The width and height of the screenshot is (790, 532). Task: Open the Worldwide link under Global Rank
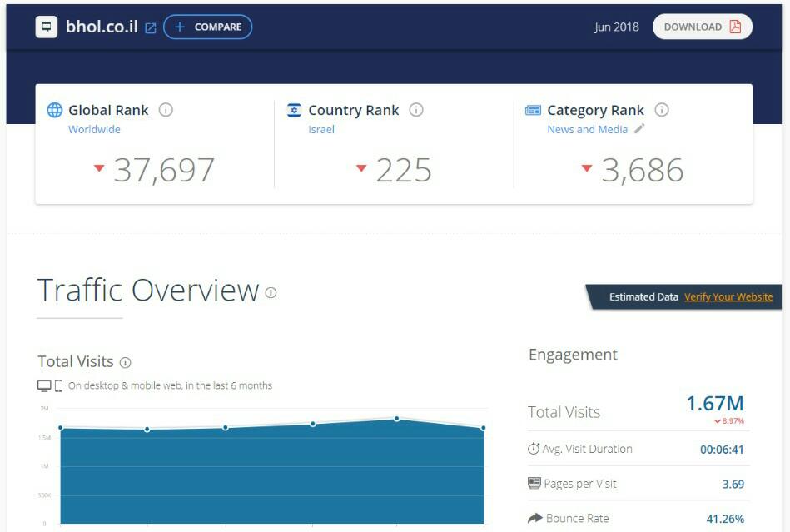(x=94, y=129)
